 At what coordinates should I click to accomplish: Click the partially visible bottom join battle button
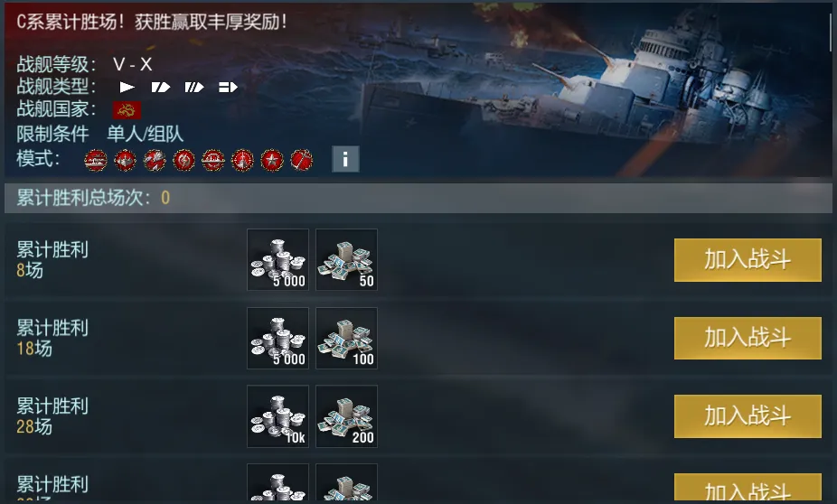coord(748,487)
